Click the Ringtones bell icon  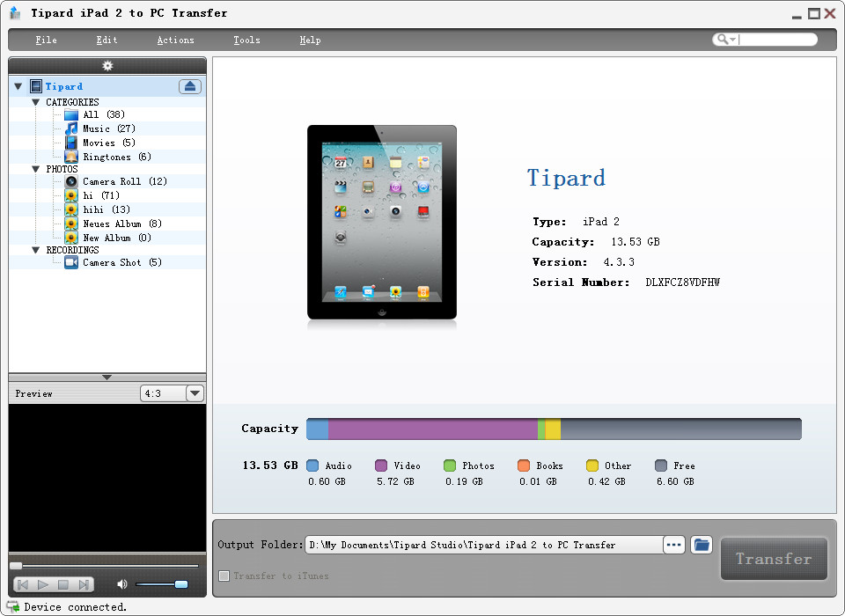click(71, 157)
